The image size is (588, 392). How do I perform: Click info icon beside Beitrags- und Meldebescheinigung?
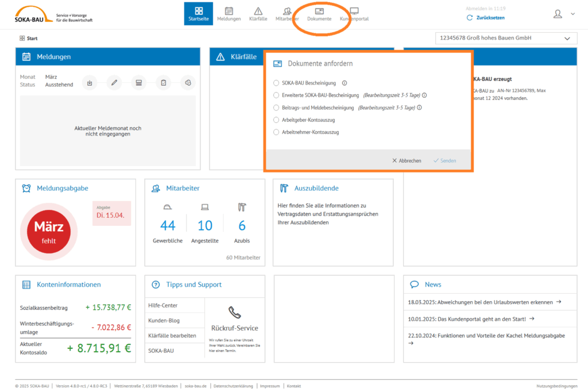point(420,107)
